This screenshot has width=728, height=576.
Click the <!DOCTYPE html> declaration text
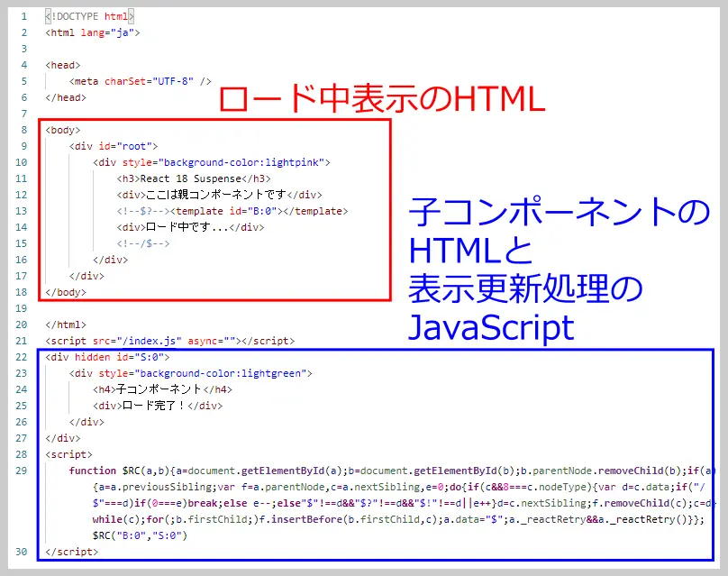click(89, 17)
